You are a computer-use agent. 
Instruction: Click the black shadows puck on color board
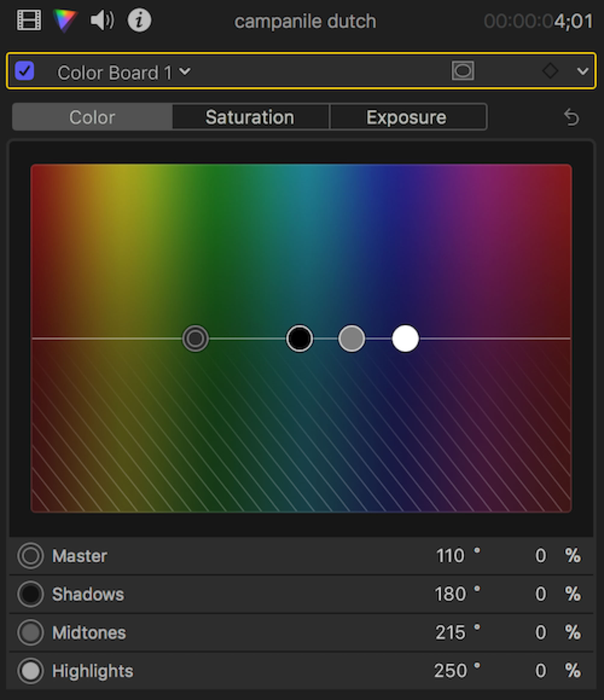[x=299, y=339]
